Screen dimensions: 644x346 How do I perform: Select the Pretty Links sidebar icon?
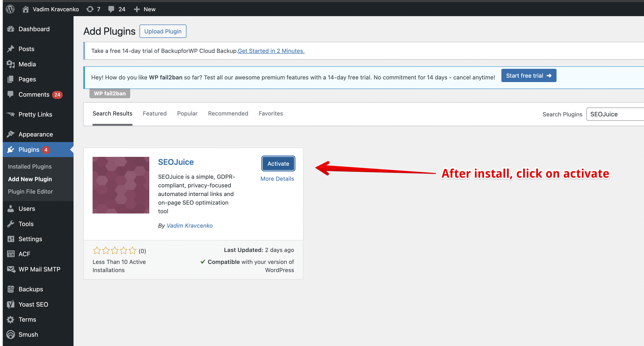click(11, 114)
